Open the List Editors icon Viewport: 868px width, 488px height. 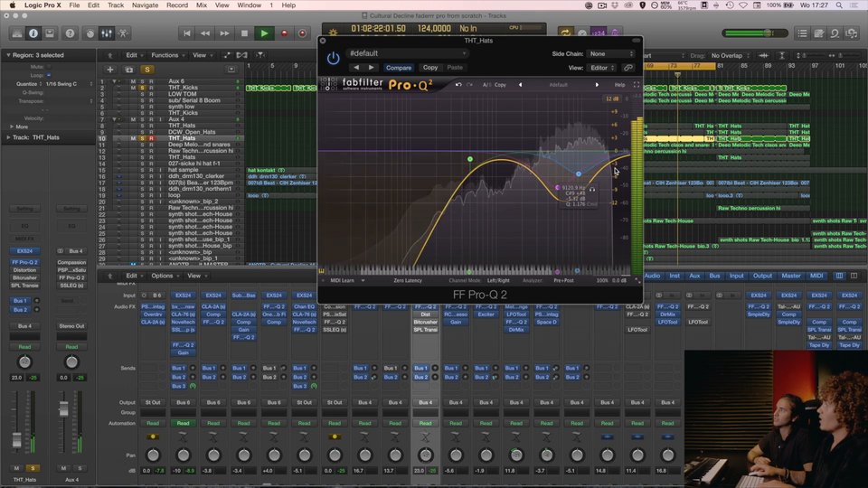tap(802, 33)
